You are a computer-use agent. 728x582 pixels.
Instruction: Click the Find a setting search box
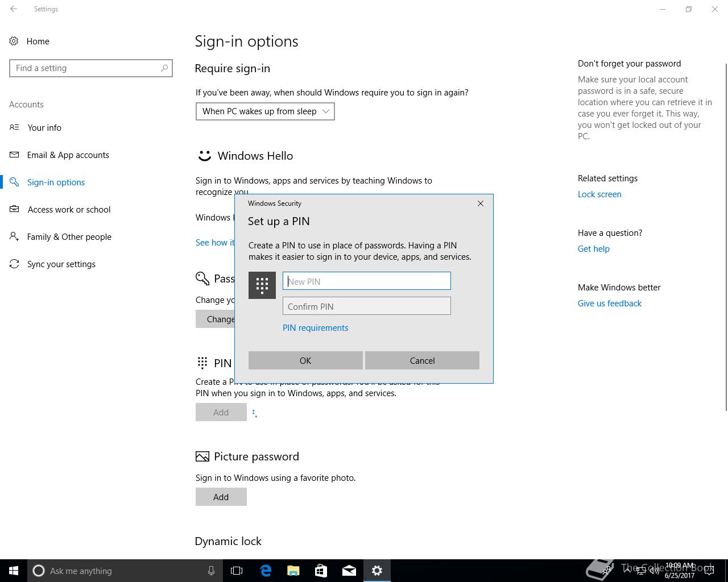pyautogui.click(x=91, y=68)
